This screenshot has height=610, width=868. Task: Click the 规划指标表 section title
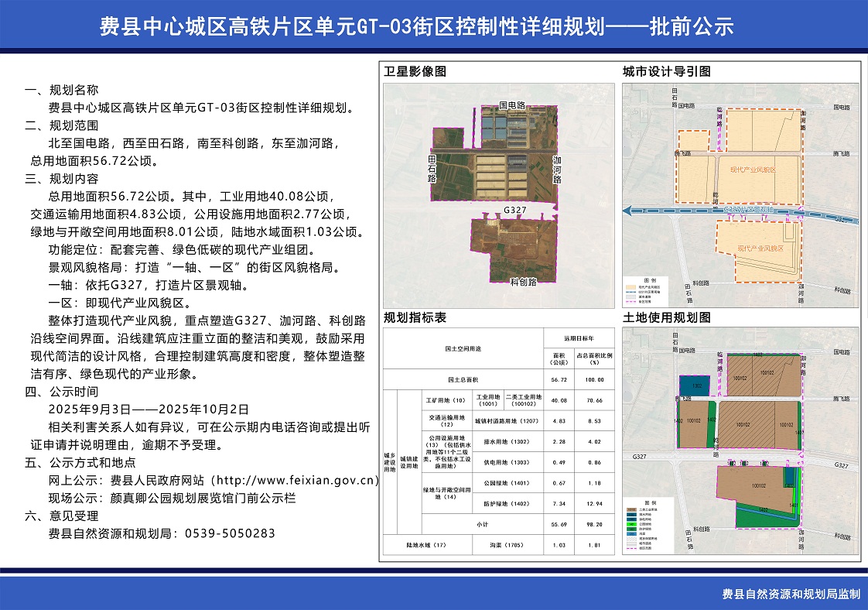[x=415, y=317]
